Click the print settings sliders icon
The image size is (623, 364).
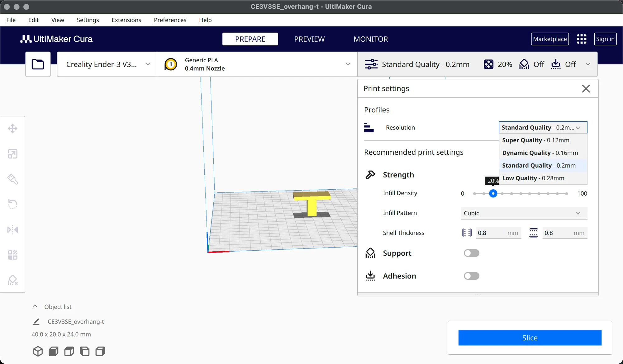click(371, 64)
